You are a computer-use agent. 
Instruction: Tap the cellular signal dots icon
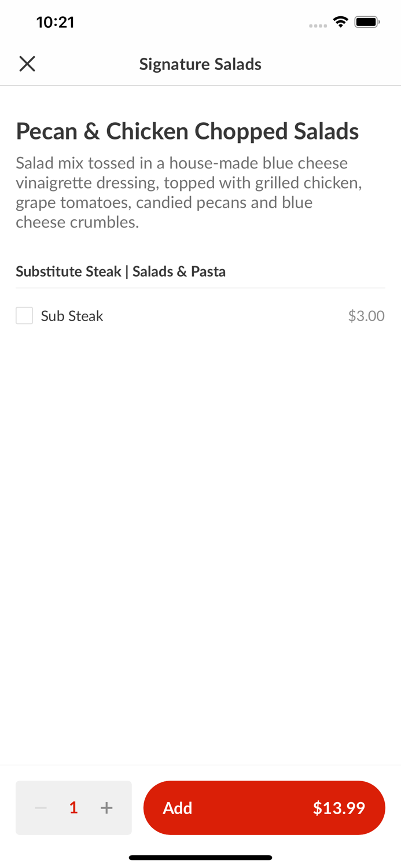(x=317, y=24)
